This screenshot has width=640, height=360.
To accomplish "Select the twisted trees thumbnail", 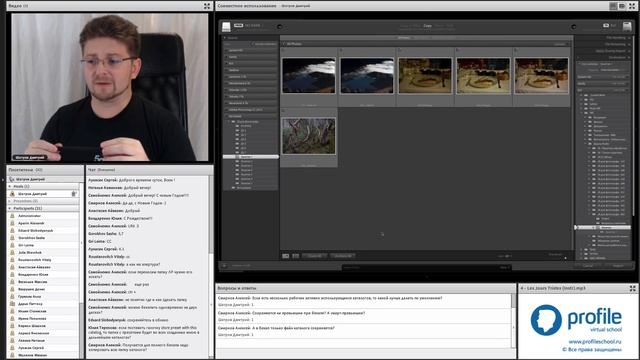I will click(x=309, y=136).
